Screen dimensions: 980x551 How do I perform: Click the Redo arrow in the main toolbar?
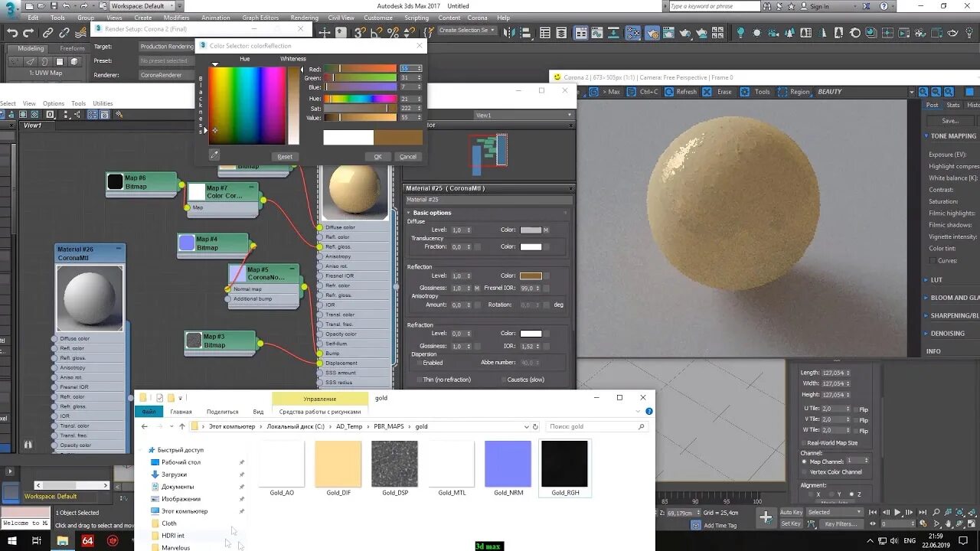28,33
